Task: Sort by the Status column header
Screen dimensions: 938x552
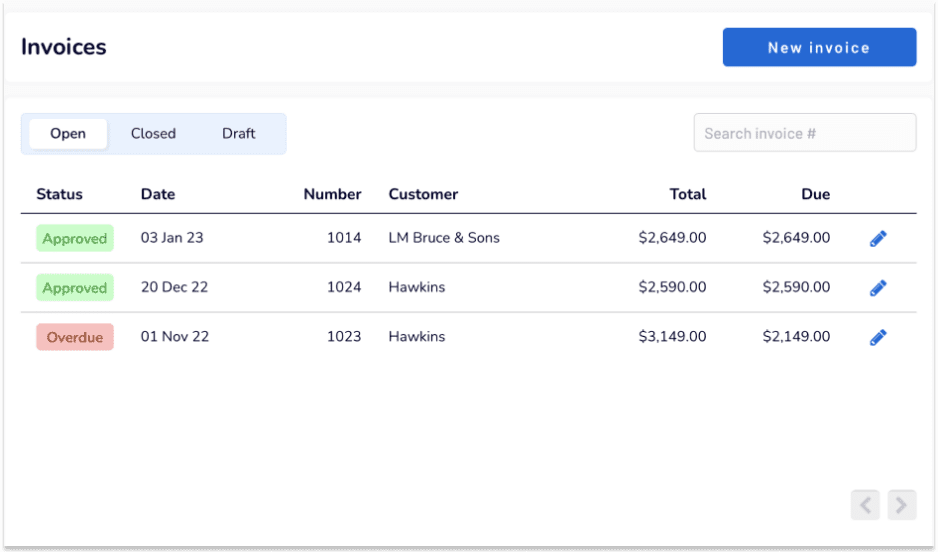Action: click(x=59, y=194)
